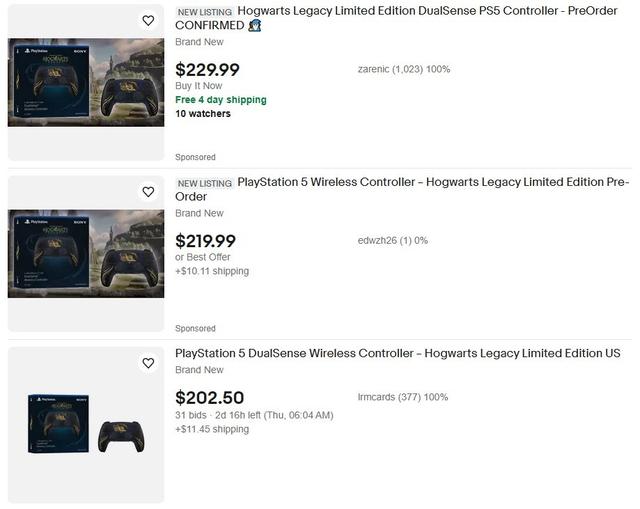Click Sponsored label under second listing
This screenshot has width=640, height=509.
195,328
